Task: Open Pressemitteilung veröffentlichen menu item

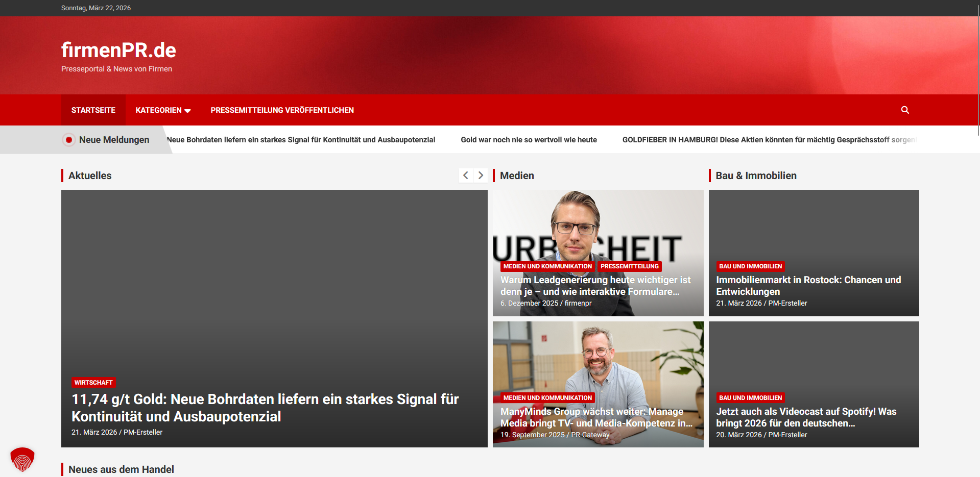Action: (x=282, y=110)
